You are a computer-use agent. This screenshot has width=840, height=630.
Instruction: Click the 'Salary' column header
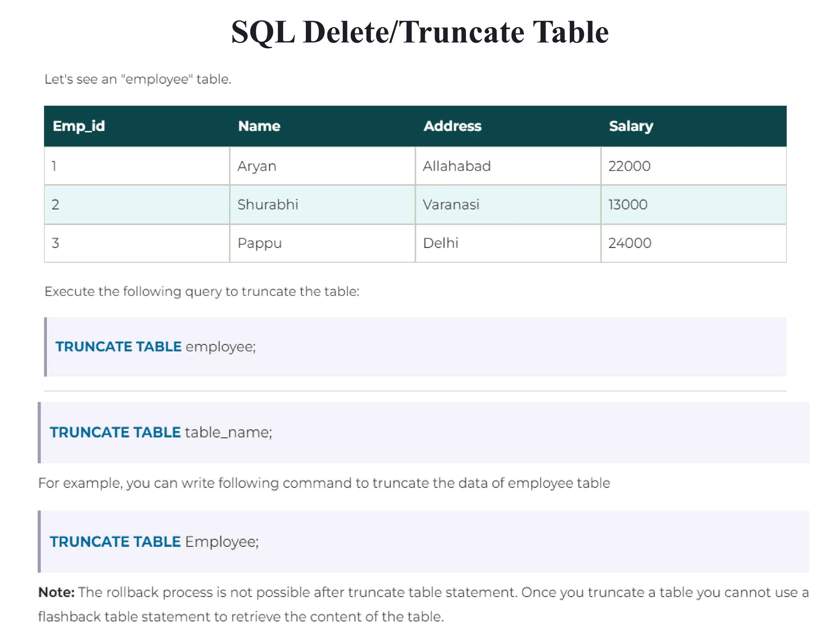(694, 126)
